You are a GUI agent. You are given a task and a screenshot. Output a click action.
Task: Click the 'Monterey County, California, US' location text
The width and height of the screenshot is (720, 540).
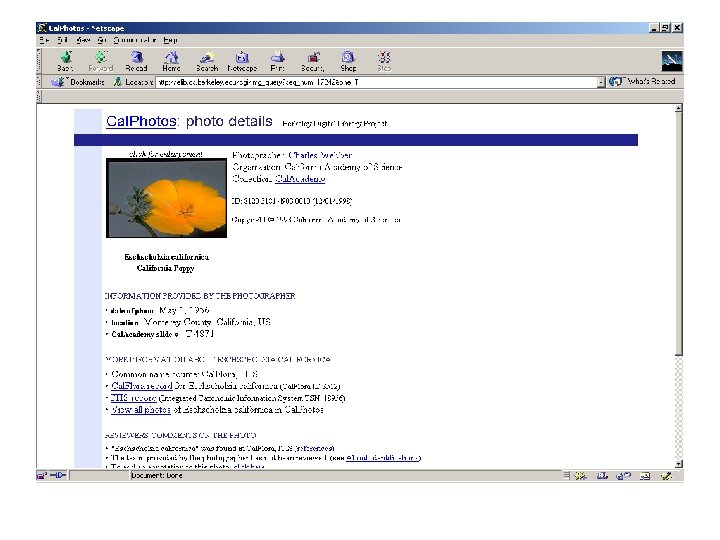pyautogui.click(x=207, y=322)
